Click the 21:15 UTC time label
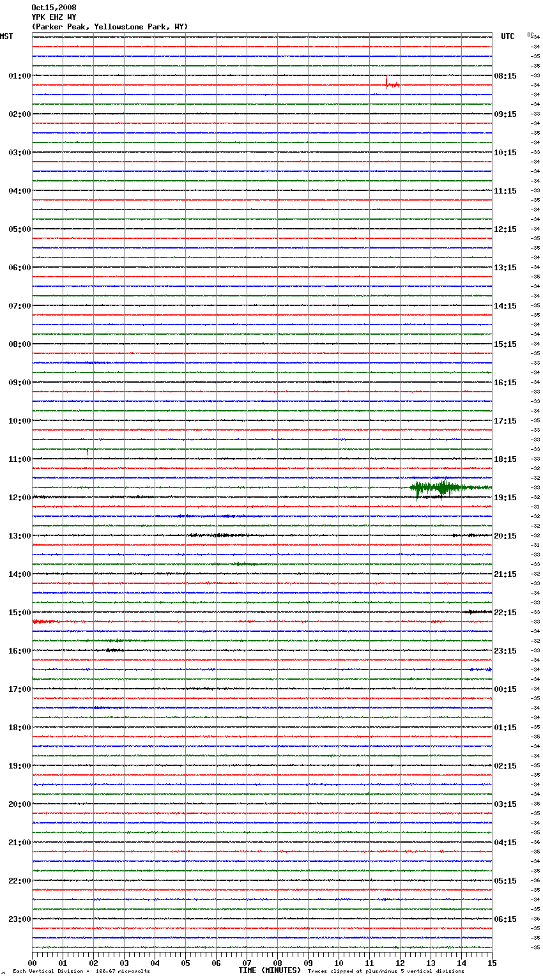Screen dimensions: 543x980 click(x=505, y=574)
